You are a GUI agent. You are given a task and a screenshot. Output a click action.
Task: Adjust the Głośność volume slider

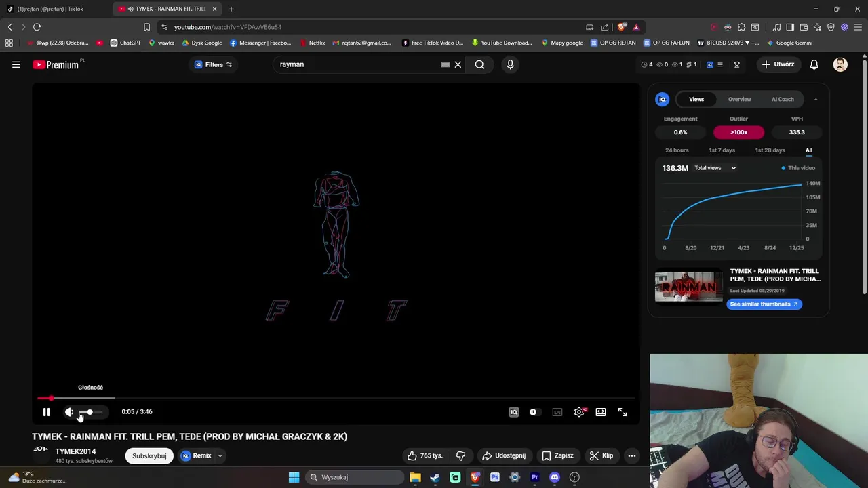(90, 412)
